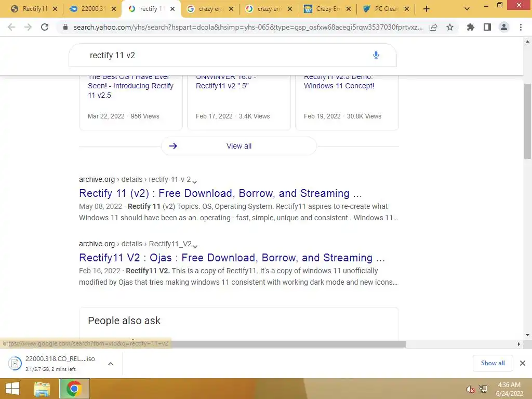Image resolution: width=532 pixels, height=399 pixels.
Task: Open the Extensions puzzle icon
Action: (x=470, y=27)
